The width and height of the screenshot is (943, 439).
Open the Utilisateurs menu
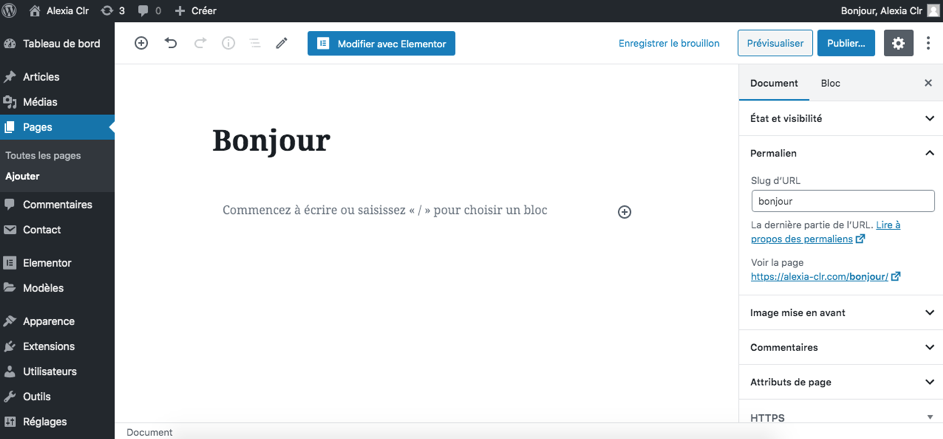coord(57,372)
